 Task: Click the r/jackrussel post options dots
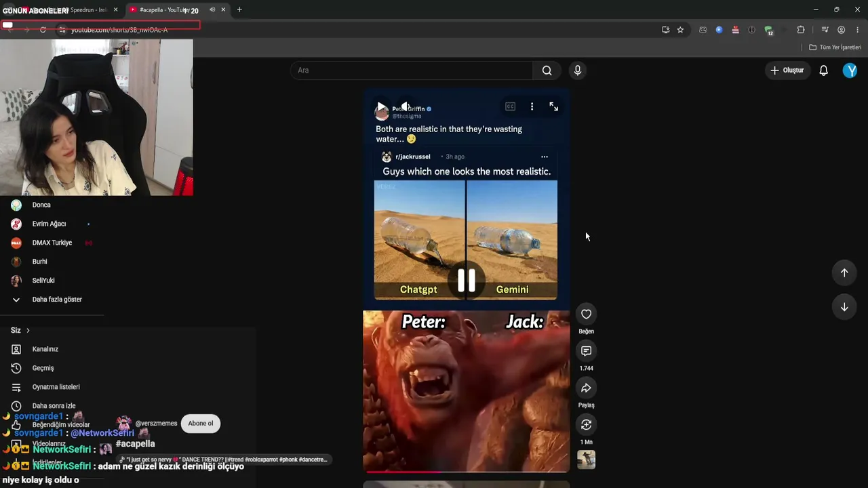(x=544, y=157)
